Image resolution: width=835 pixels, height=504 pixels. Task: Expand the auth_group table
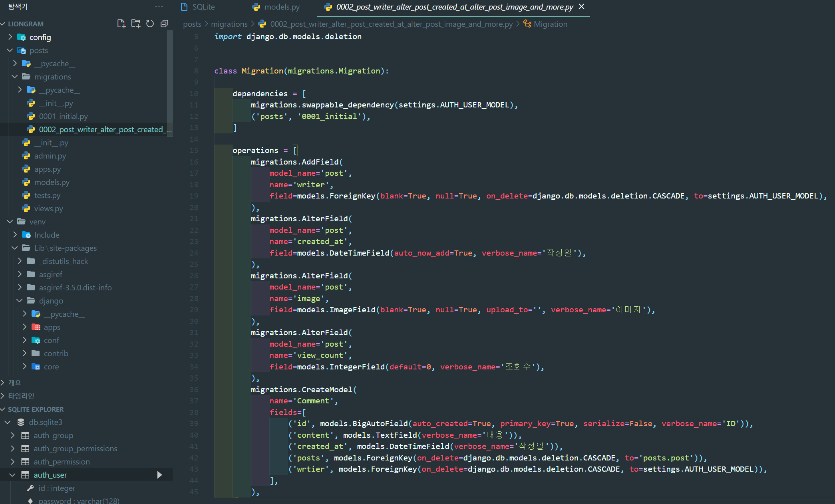click(12, 435)
